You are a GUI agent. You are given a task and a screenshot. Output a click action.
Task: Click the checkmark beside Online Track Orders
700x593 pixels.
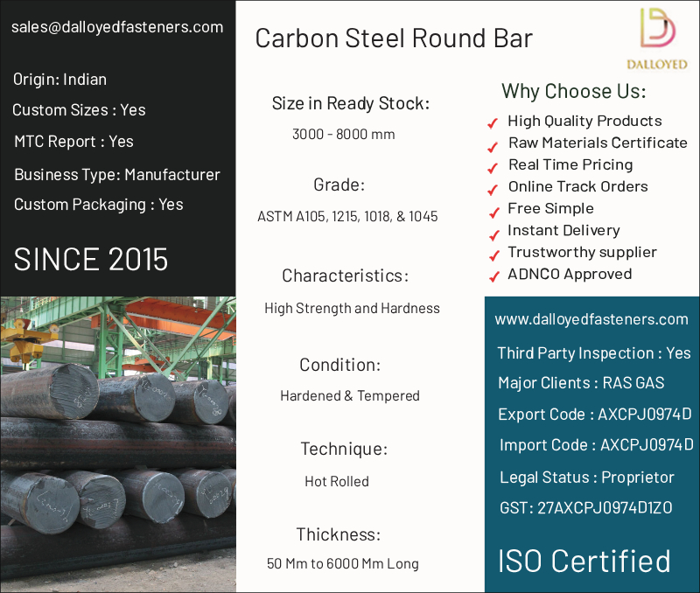point(493,190)
